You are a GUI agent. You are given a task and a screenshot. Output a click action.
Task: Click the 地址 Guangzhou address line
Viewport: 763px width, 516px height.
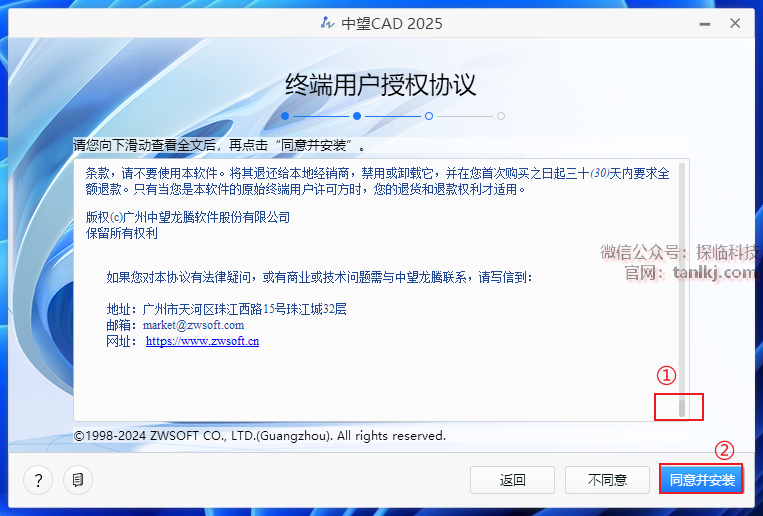[x=226, y=309]
